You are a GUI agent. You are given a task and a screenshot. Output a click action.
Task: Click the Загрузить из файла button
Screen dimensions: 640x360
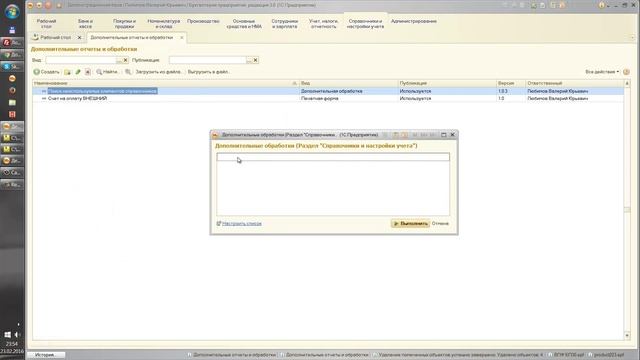pyautogui.click(x=158, y=72)
